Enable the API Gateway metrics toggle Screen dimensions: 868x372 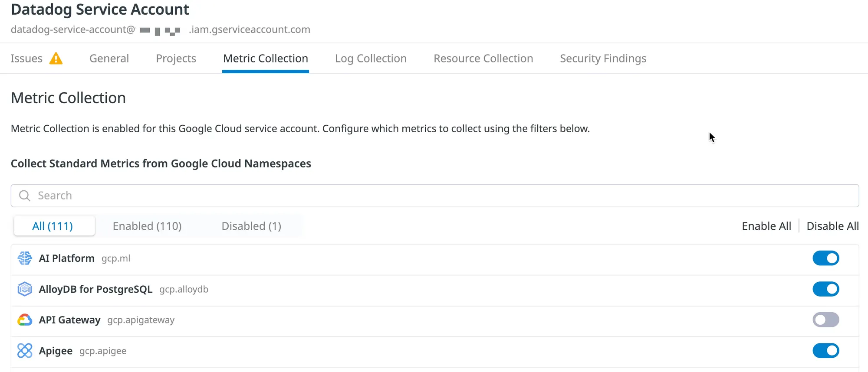(x=825, y=320)
